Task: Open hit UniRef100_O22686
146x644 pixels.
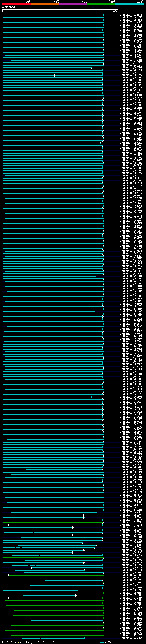Action: tap(131, 15)
